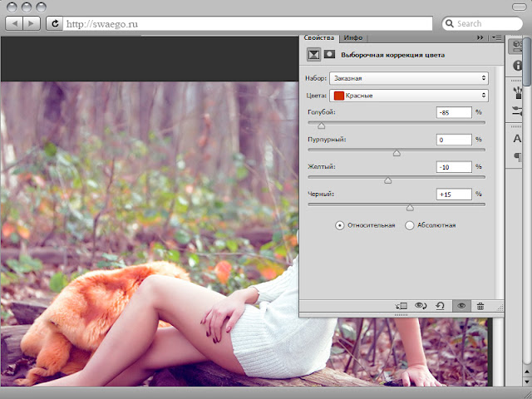Select the Относительная radio button
The height and width of the screenshot is (399, 532).
[339, 225]
